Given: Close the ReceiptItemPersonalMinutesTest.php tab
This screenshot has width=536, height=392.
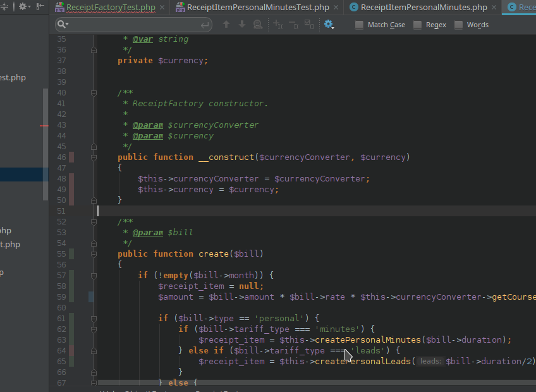Looking at the screenshot, I should (x=336, y=7).
